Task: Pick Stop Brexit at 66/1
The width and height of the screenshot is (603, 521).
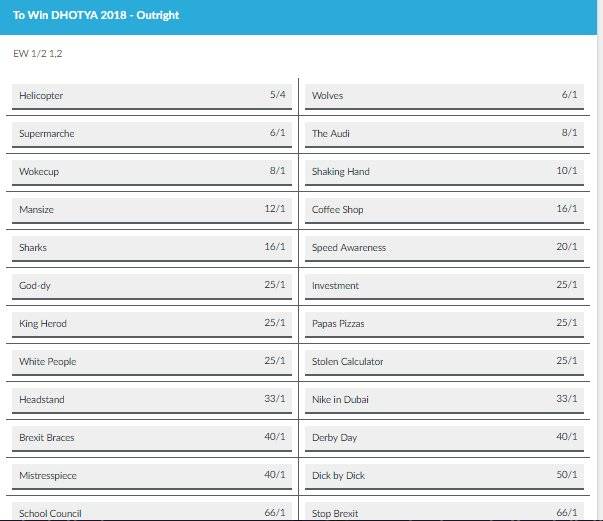Action: point(445,512)
